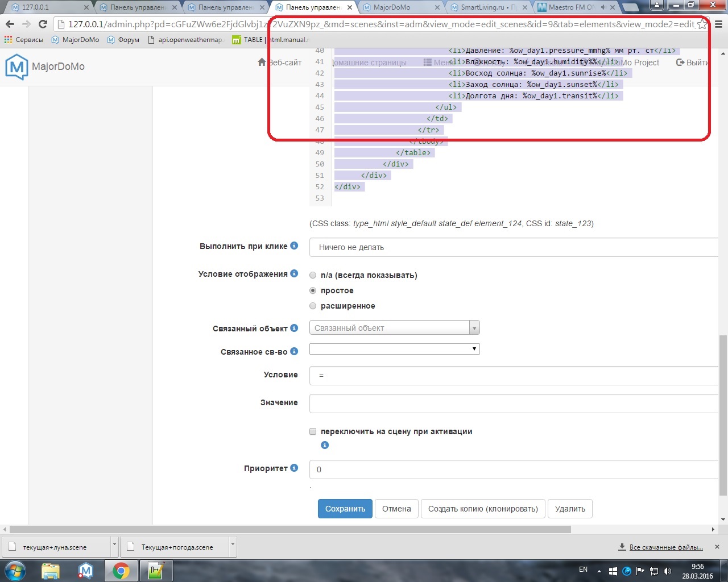
Task: Click the Удалить button
Action: pyautogui.click(x=570, y=509)
